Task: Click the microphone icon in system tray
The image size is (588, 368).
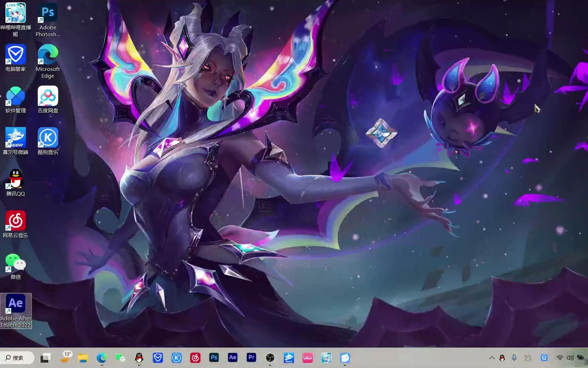Action: pyautogui.click(x=514, y=358)
